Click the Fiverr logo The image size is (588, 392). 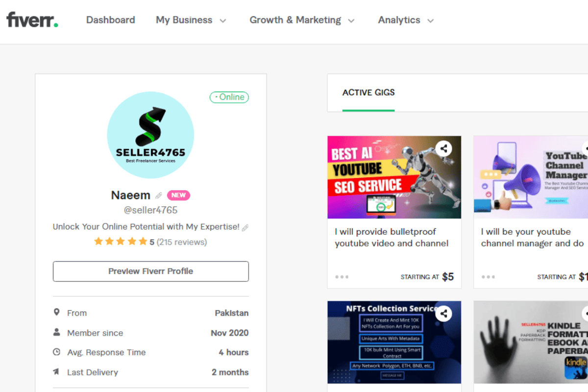[32, 20]
